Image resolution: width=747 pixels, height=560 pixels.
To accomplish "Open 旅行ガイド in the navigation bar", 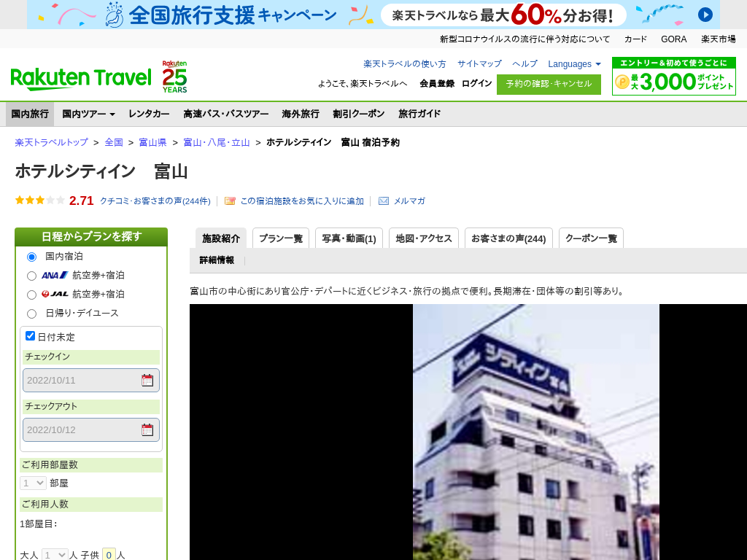I will click(x=419, y=114).
